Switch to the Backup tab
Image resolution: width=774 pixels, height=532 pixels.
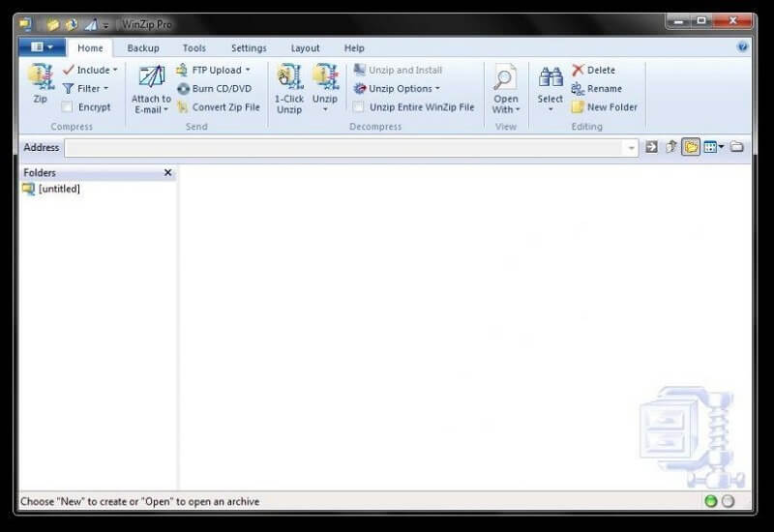(x=143, y=47)
